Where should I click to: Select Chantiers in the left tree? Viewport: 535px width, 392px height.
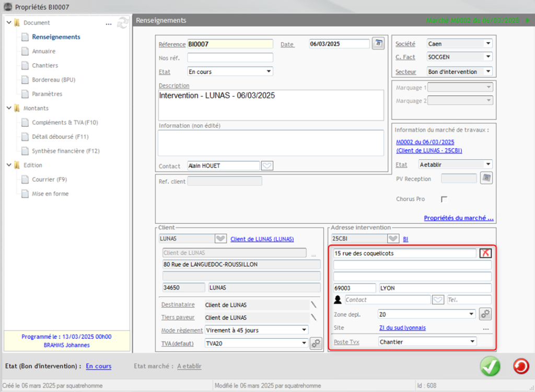coord(45,65)
